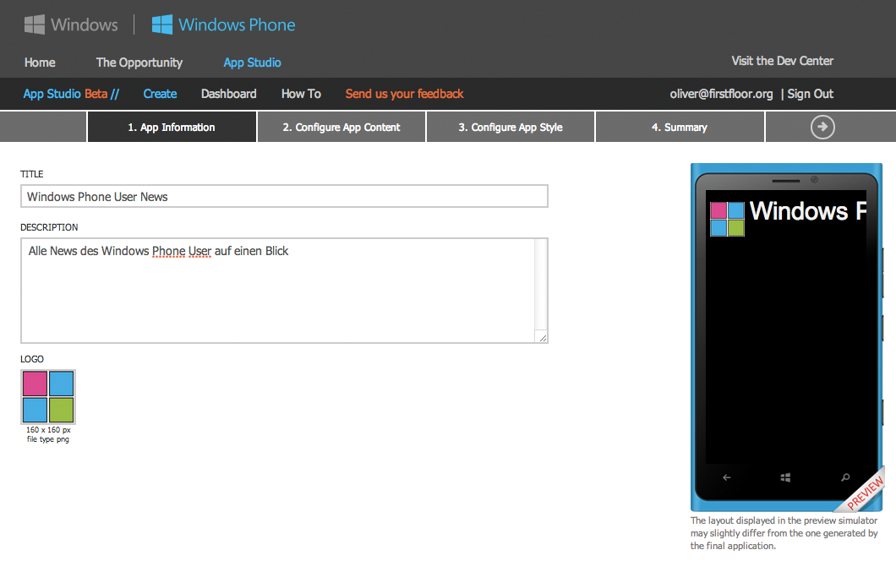Viewport: 896px width, 588px height.
Task: Open Visit the Dev Center link
Action: tap(782, 61)
